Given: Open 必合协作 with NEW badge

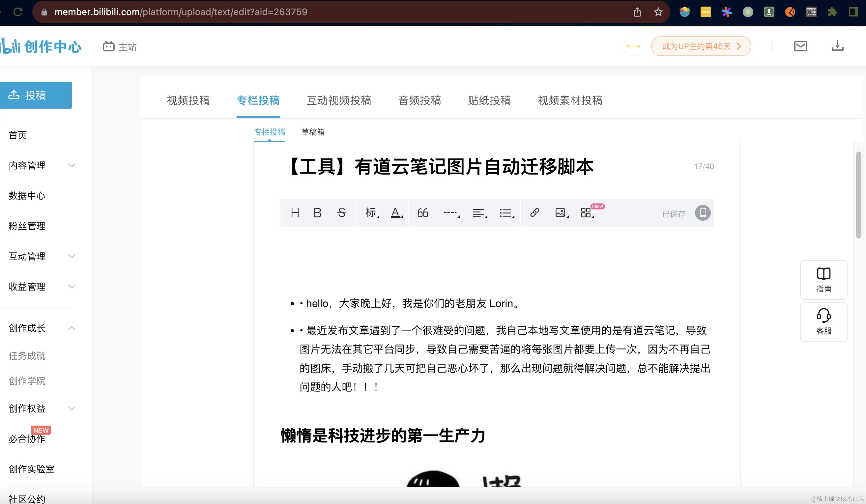Looking at the screenshot, I should (x=27, y=438).
